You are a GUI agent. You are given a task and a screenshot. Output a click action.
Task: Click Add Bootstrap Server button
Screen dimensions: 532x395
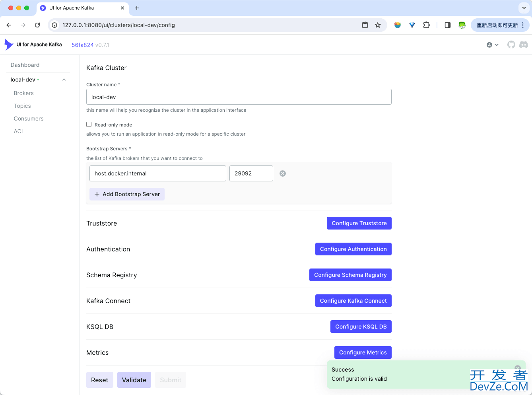coord(127,194)
